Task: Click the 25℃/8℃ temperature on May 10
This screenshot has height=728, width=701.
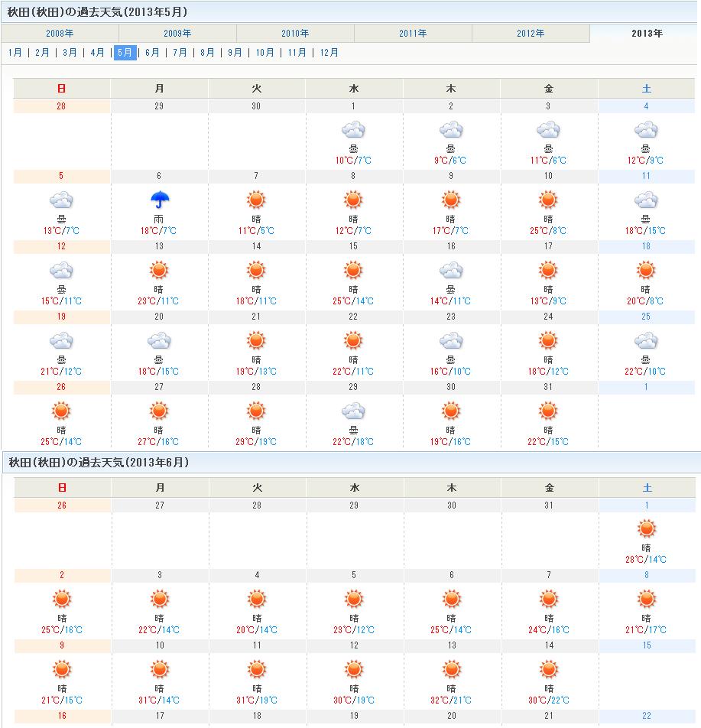Action: point(548,231)
